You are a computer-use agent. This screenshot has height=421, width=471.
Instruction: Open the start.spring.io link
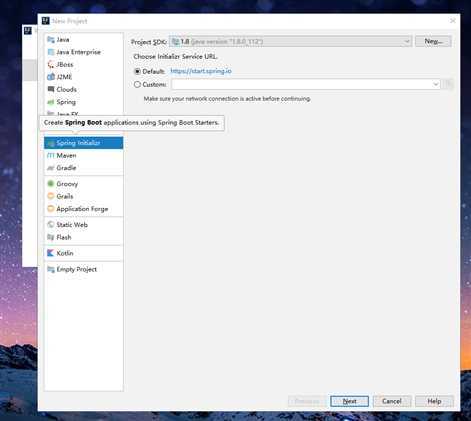coord(201,71)
